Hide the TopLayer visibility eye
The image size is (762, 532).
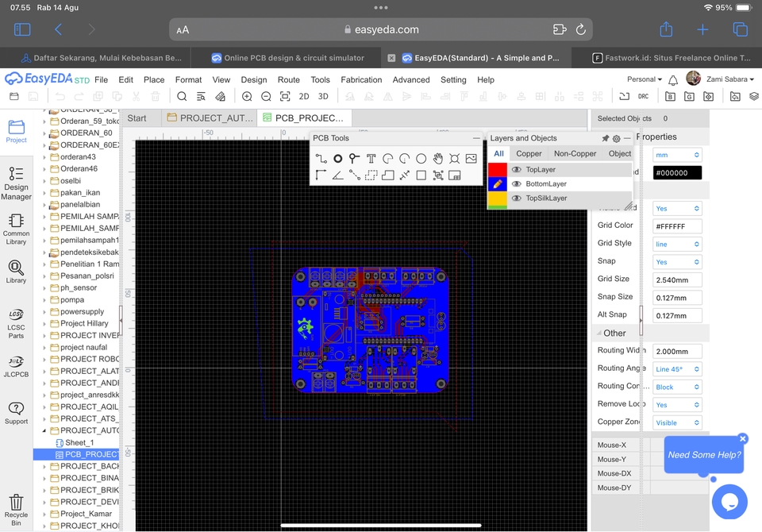(x=518, y=169)
